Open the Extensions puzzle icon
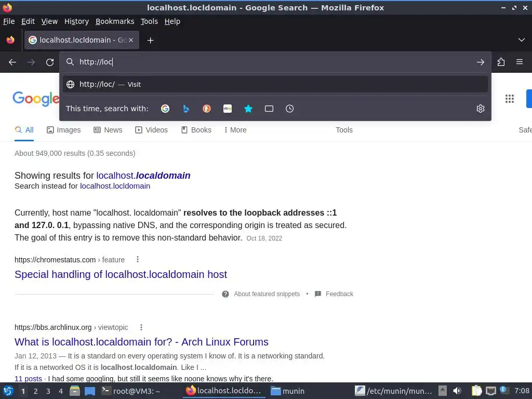The height and width of the screenshot is (399, 532). 501,62
